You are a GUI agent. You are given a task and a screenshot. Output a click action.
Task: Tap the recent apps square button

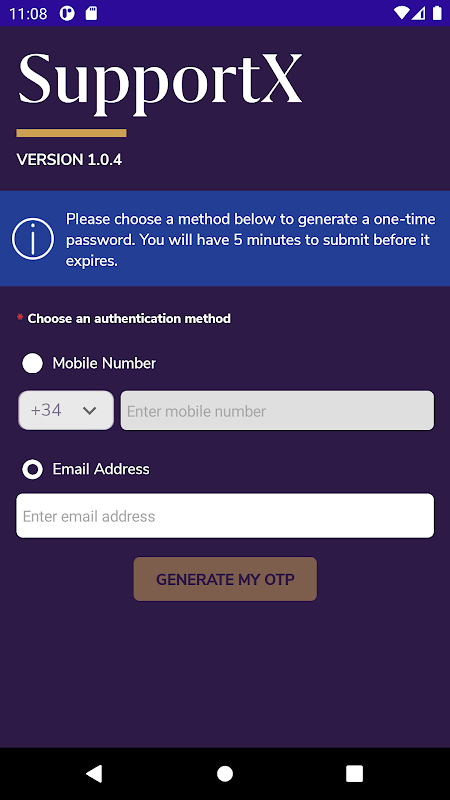pyautogui.click(x=355, y=773)
